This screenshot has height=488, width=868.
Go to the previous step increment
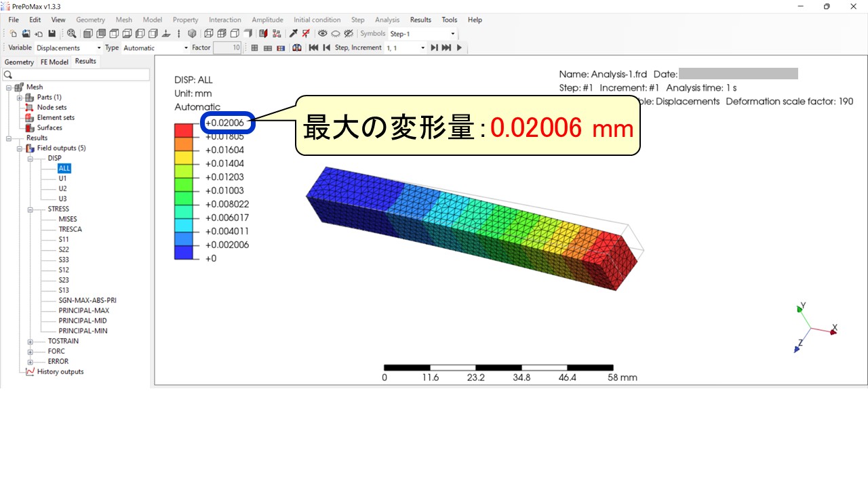[x=326, y=47]
